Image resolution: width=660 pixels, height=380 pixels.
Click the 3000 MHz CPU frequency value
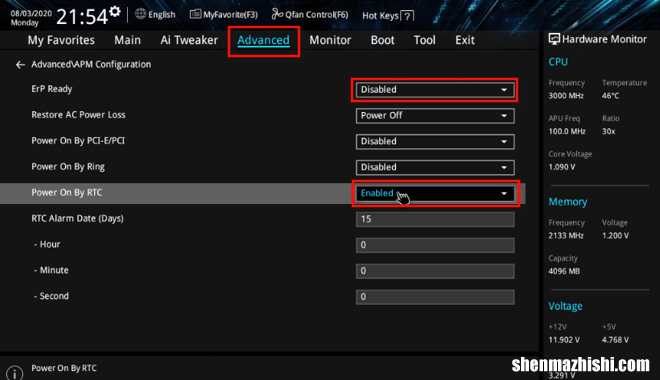(566, 96)
